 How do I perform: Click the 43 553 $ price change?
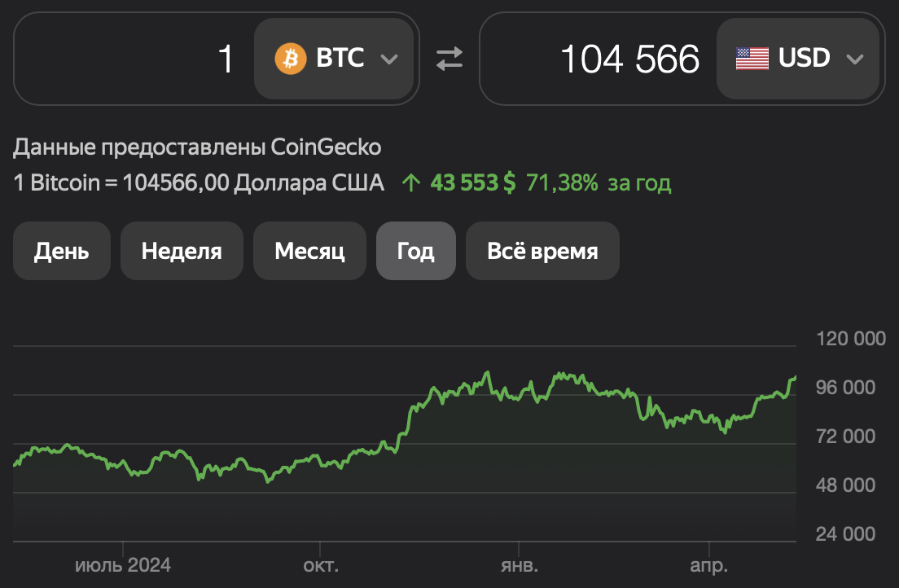(x=472, y=183)
